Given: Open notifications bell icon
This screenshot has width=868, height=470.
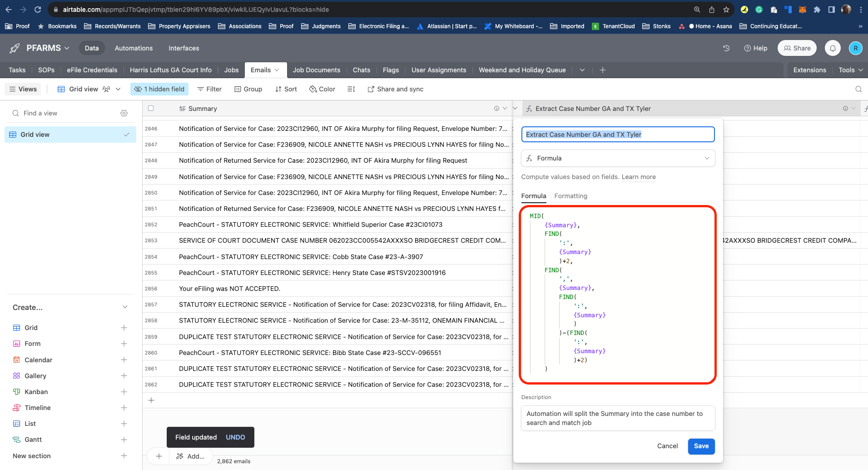Looking at the screenshot, I should point(833,48).
